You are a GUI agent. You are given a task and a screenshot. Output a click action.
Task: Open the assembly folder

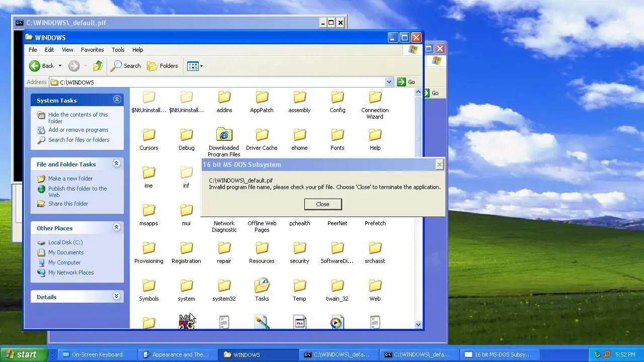[299, 102]
